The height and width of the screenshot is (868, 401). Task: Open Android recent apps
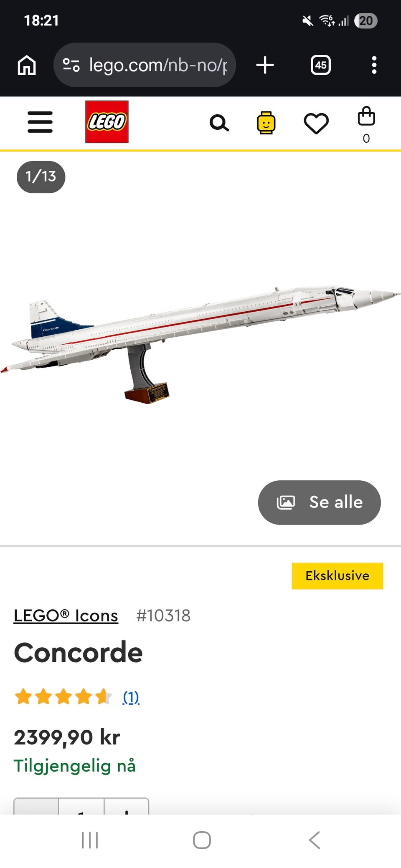(90, 840)
